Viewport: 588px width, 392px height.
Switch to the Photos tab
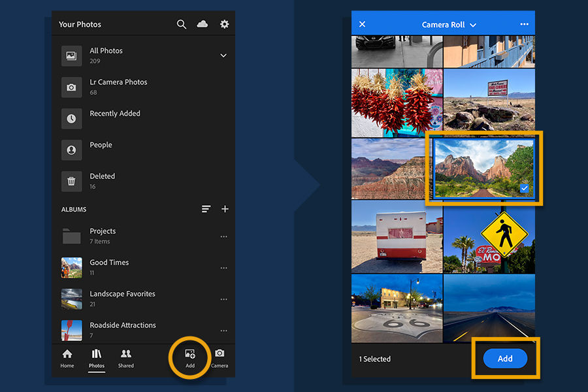(96, 357)
